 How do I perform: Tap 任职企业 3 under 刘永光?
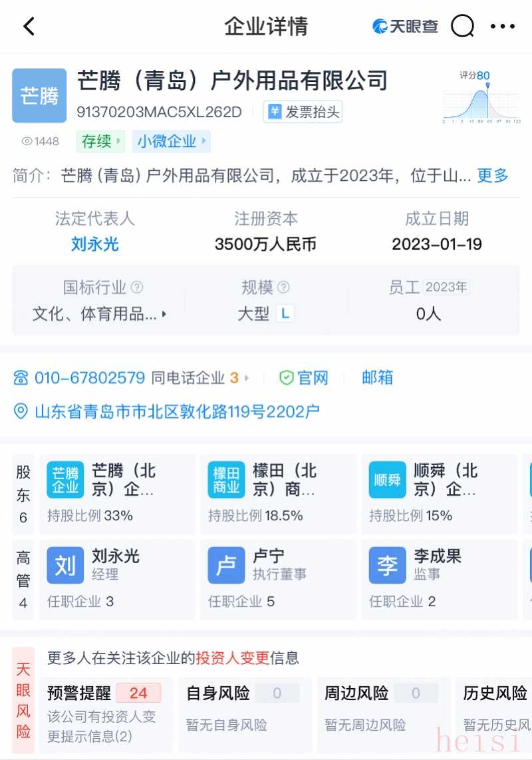point(80,602)
